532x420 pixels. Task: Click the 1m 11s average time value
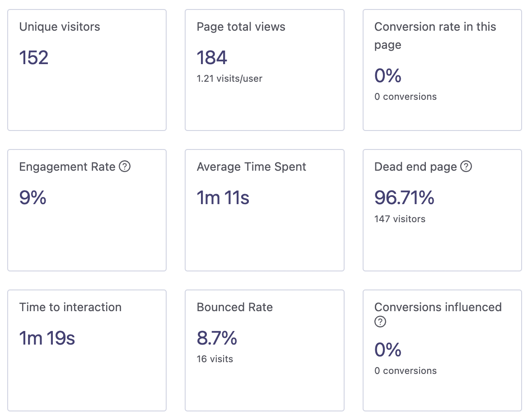223,198
